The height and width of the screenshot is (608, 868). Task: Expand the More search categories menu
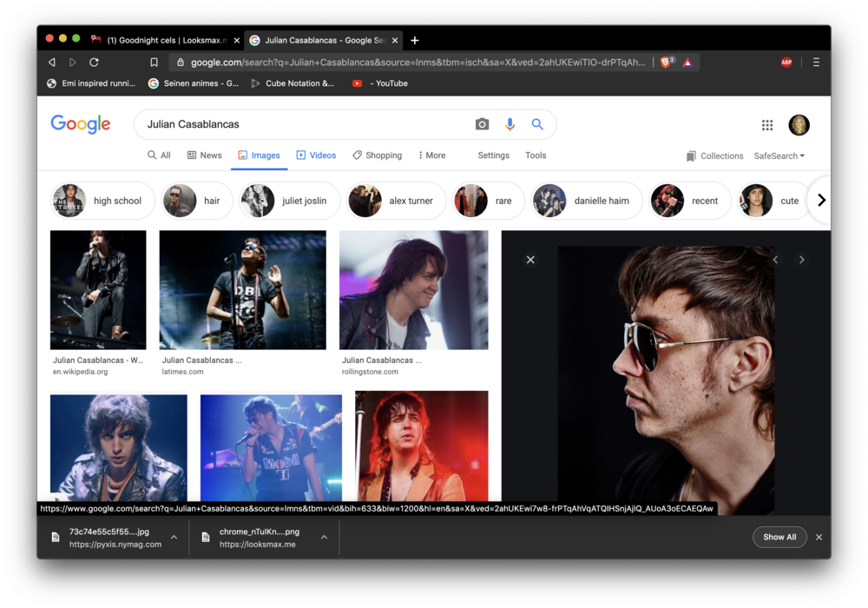tap(431, 155)
